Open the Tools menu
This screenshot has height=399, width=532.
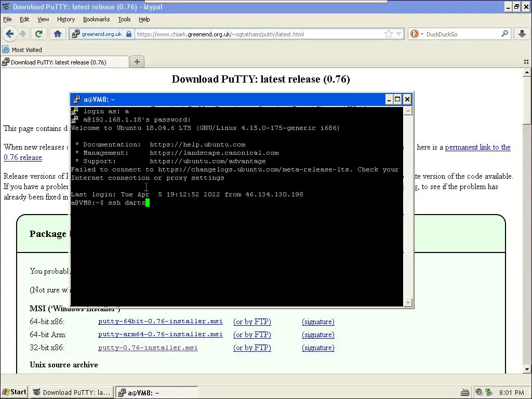124,19
